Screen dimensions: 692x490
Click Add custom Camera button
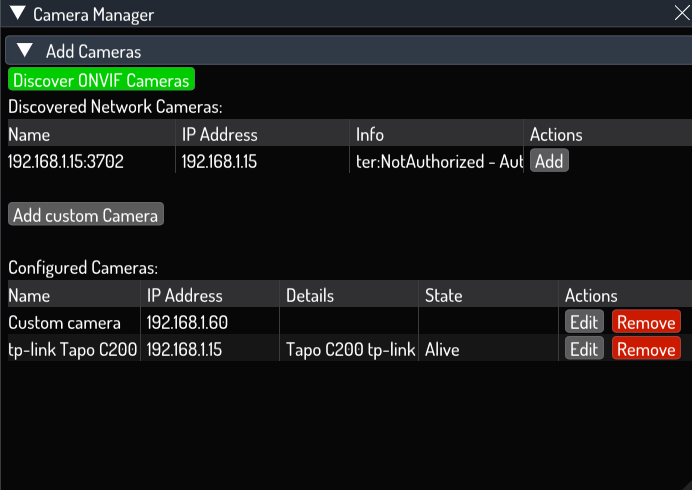(x=86, y=215)
